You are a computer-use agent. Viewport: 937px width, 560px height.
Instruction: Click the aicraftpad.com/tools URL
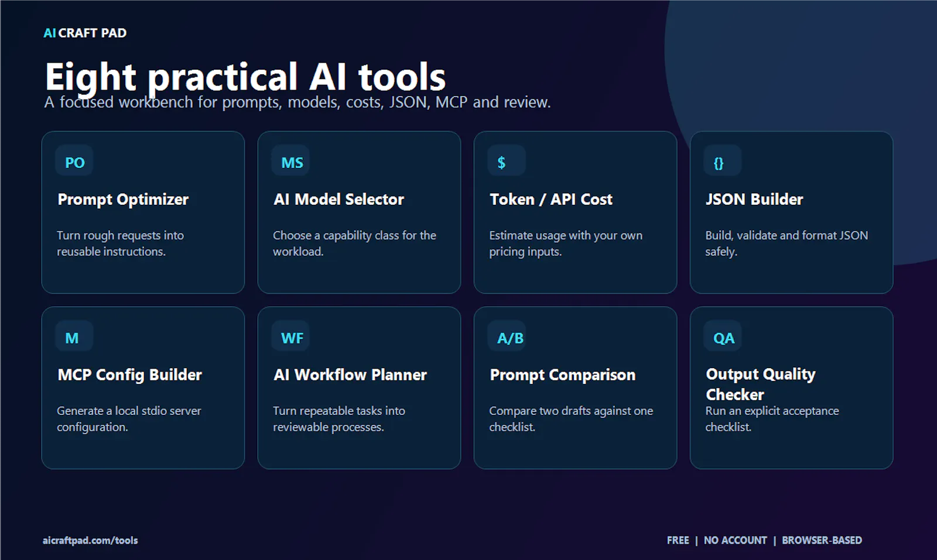click(x=90, y=540)
